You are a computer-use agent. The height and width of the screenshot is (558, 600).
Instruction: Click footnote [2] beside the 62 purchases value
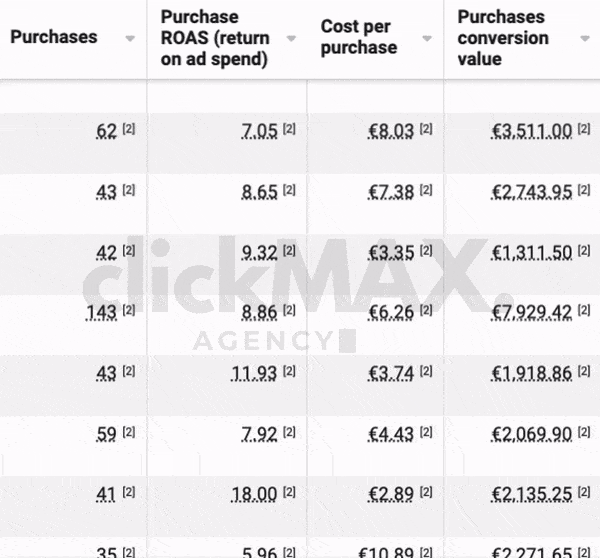pos(129,130)
